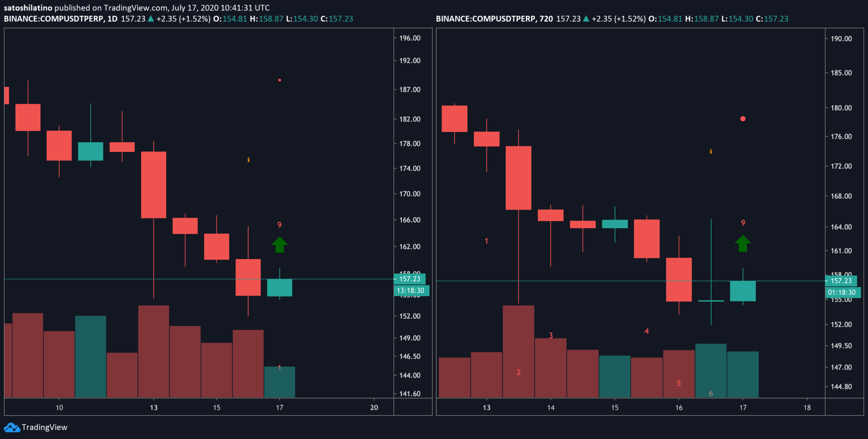Click the 141.60 label on 1D price axis

[x=410, y=394]
